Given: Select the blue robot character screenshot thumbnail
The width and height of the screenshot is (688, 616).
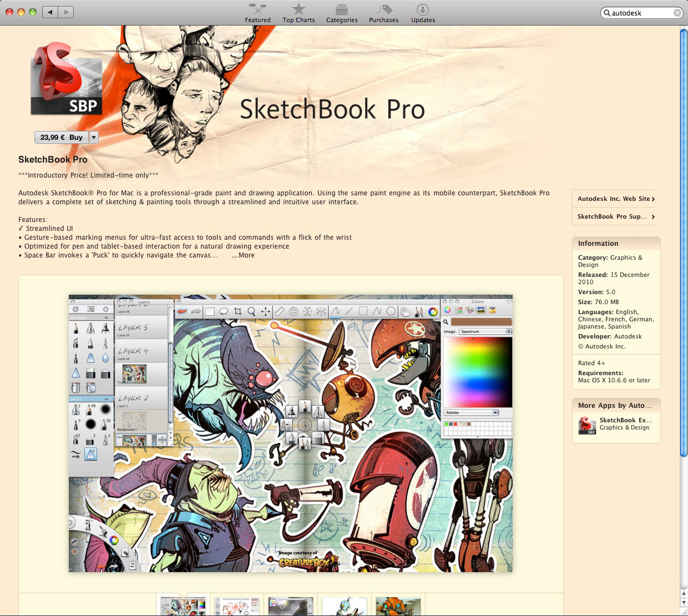Looking at the screenshot, I should coord(344,606).
